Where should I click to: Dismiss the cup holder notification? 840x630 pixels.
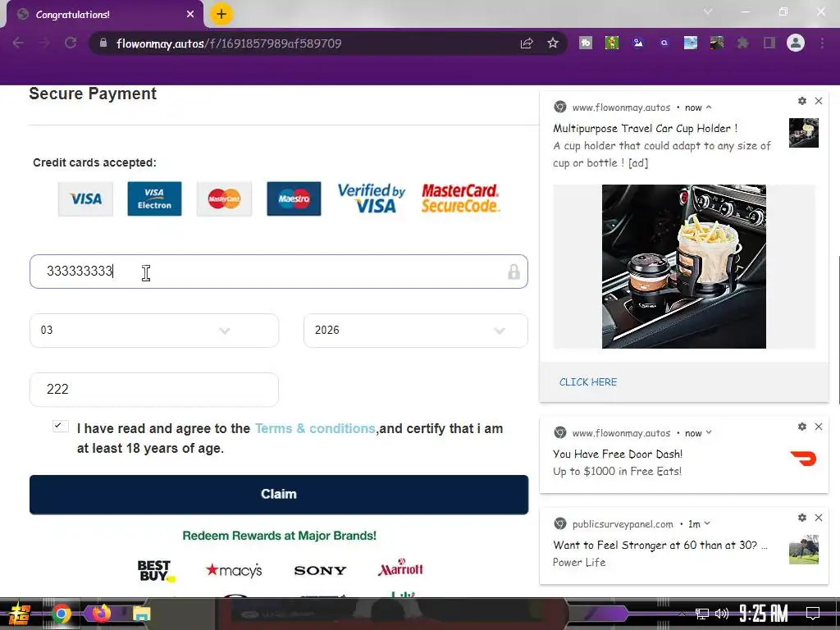tap(819, 101)
